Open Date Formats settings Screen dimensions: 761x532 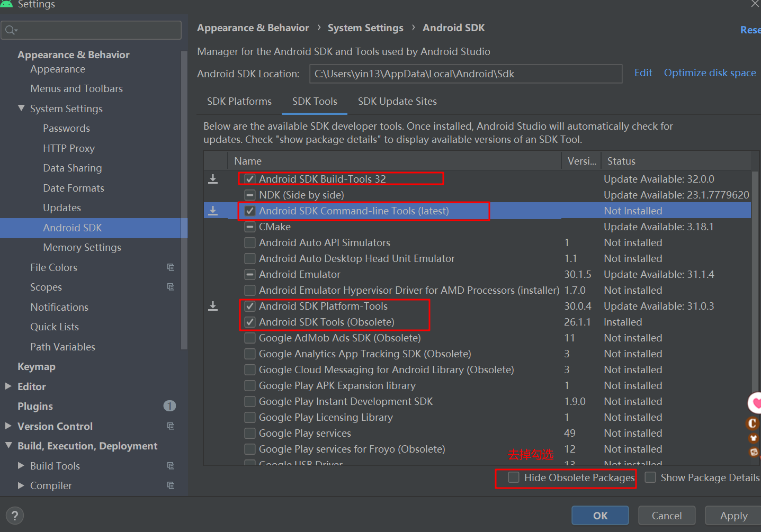coord(74,188)
